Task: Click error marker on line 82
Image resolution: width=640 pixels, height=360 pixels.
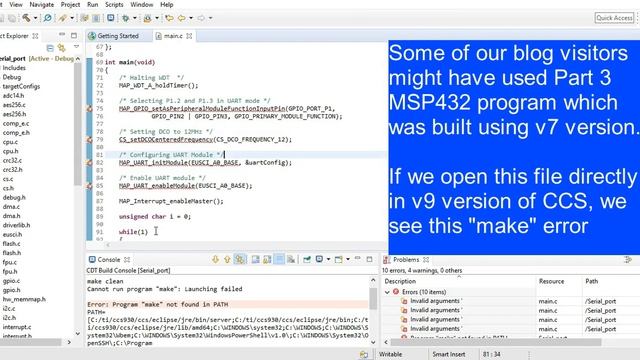Action: pyautogui.click(x=89, y=162)
